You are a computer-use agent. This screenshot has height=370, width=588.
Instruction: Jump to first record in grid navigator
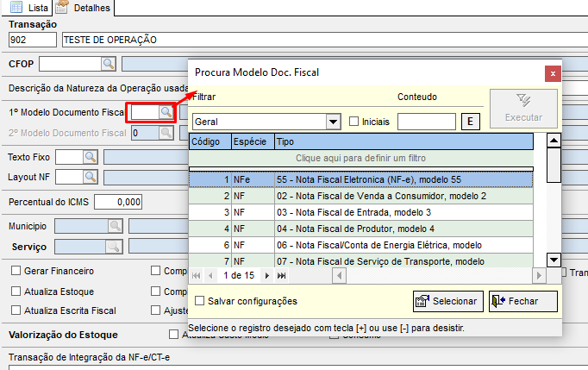pos(196,275)
